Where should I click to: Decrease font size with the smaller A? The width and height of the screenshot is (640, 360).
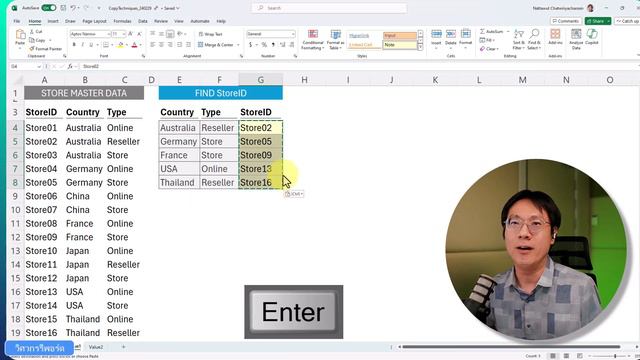click(139, 34)
